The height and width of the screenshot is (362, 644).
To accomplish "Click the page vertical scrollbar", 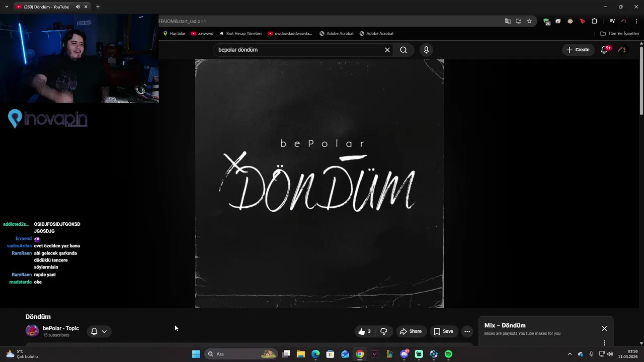I will click(x=641, y=80).
